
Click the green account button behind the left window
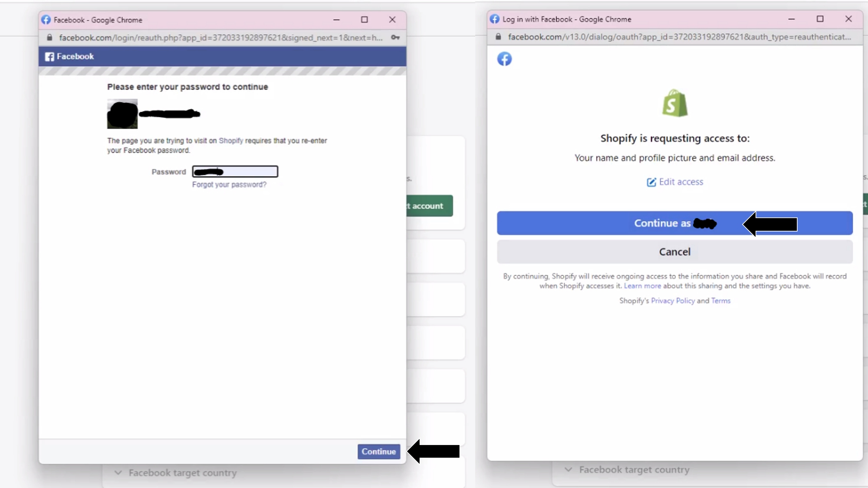[430, 206]
